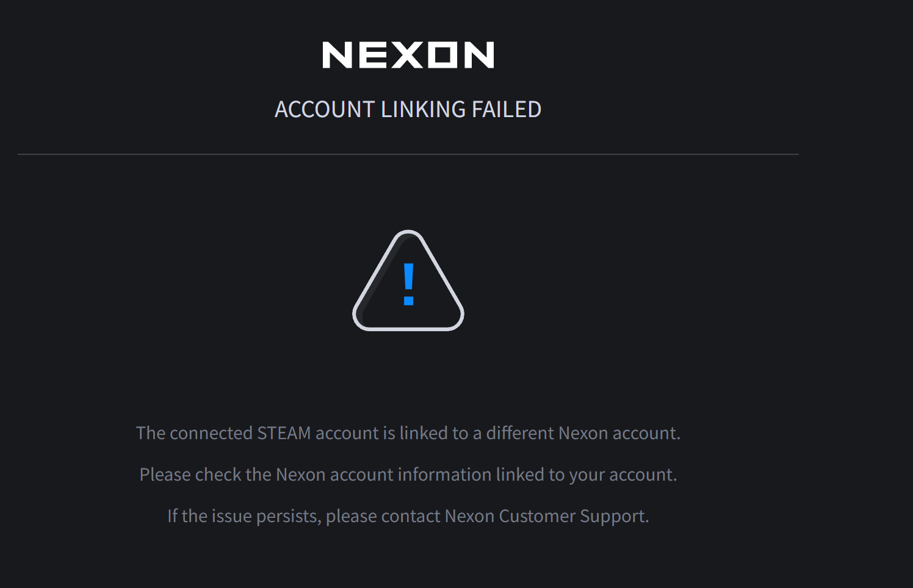913x588 pixels.
Task: Select the ACCOUNT LINKING FAILED heading
Action: (x=408, y=110)
